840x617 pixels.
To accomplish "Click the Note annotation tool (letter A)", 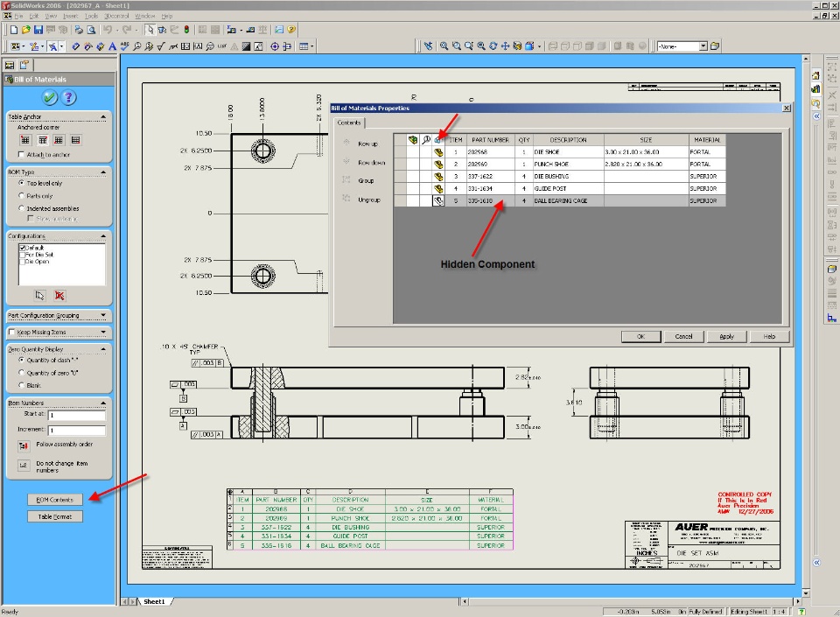I will tap(113, 46).
